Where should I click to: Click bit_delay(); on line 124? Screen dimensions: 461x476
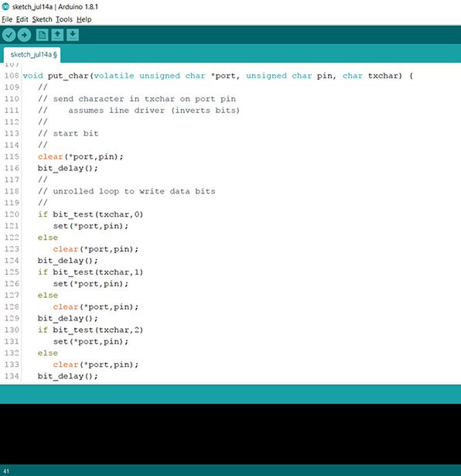pyautogui.click(x=67, y=261)
